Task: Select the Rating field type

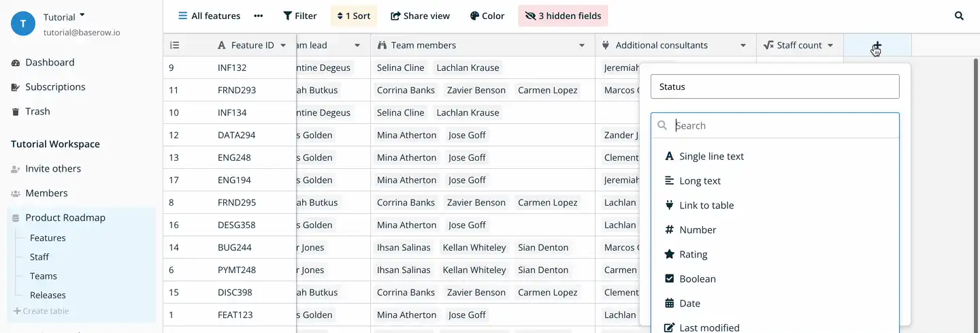Action: (693, 254)
